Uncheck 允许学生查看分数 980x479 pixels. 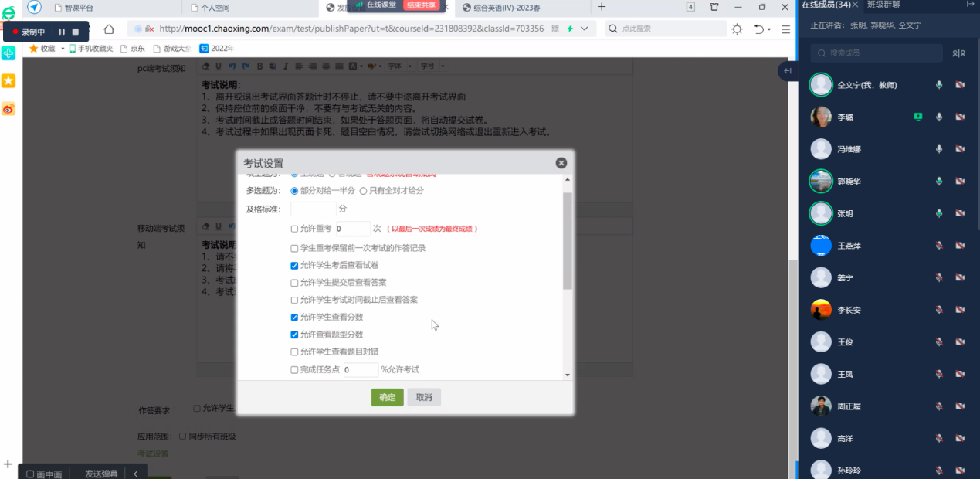pyautogui.click(x=294, y=317)
